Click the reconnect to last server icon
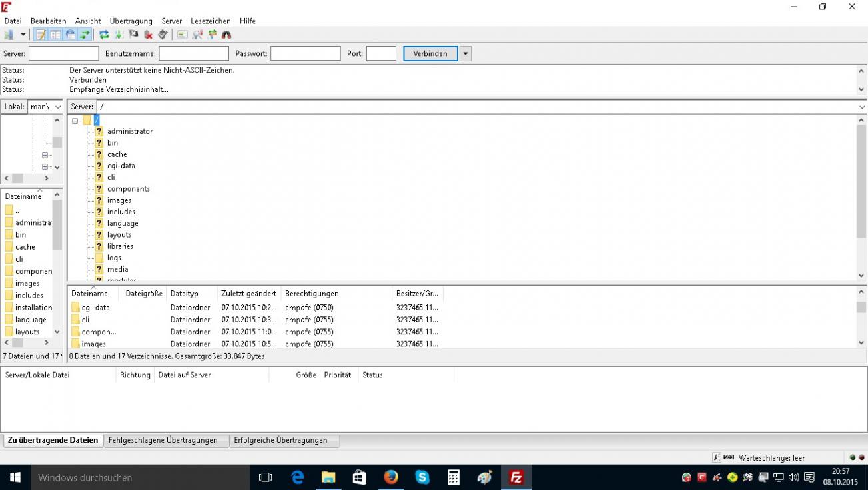The height and width of the screenshot is (490, 868). point(163,35)
